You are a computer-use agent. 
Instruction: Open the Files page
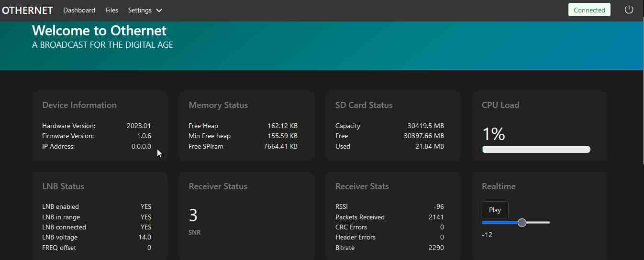(x=112, y=10)
